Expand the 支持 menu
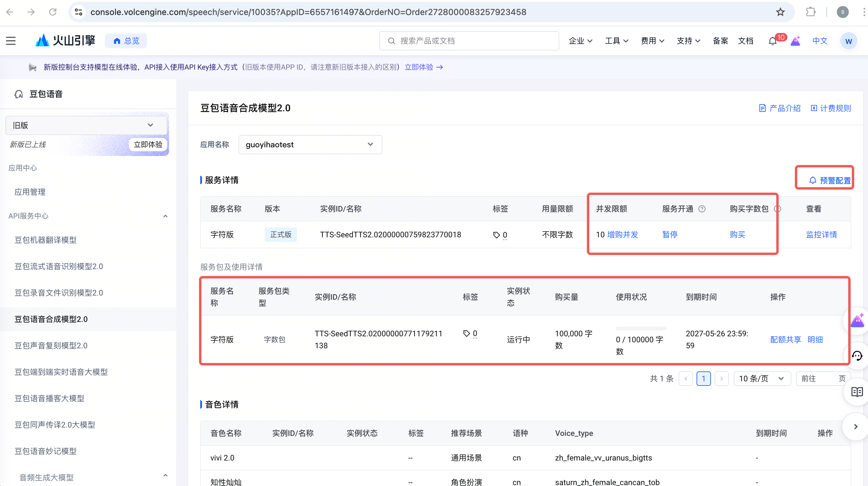Screen dimensions: 868x486 [x=688, y=41]
